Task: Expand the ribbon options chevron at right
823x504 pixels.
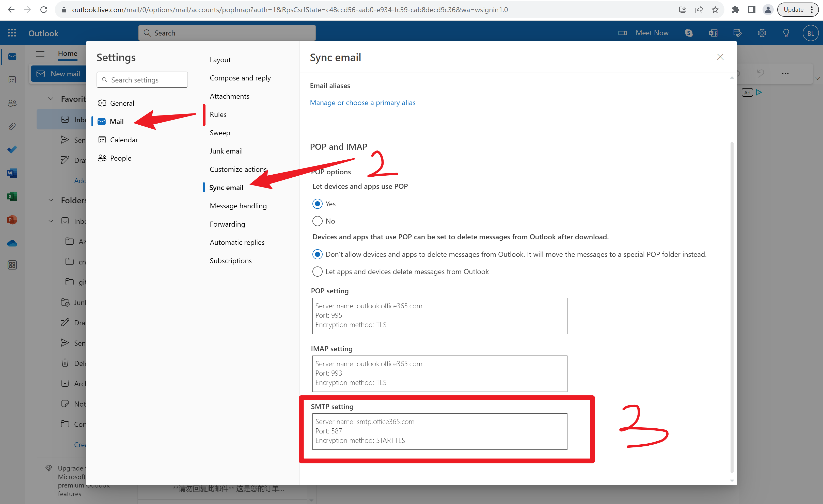Action: 817,79
